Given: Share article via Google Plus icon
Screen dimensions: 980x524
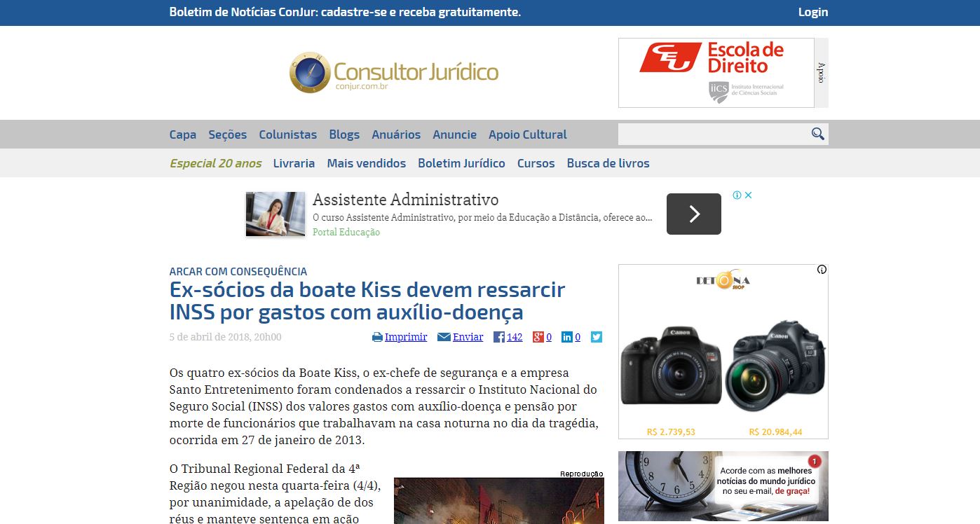Looking at the screenshot, I should (538, 337).
